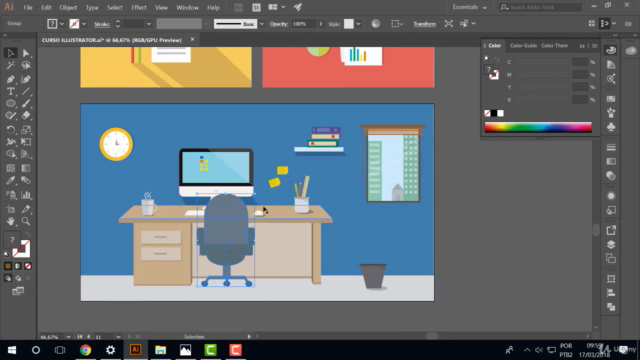Select the Direct Selection tool

26,53
